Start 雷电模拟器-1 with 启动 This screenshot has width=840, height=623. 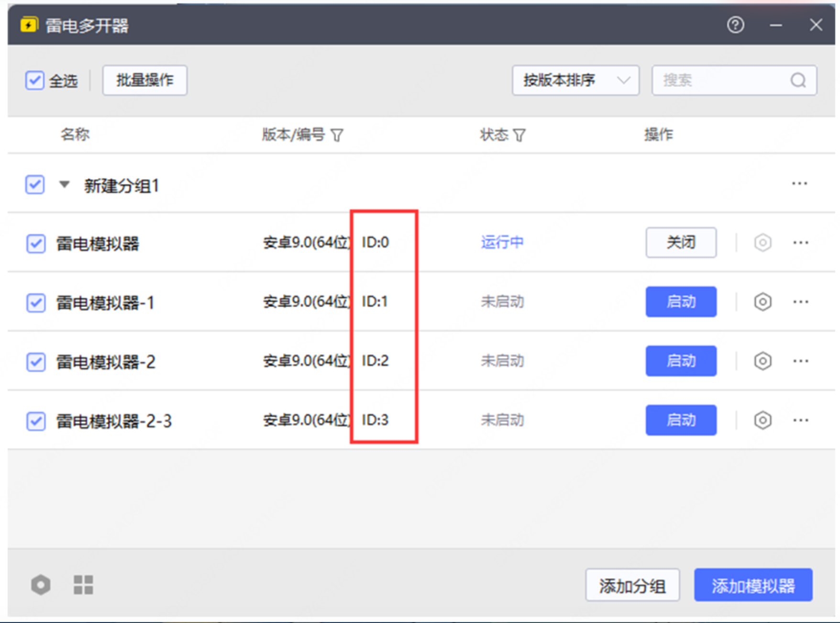pyautogui.click(x=681, y=302)
